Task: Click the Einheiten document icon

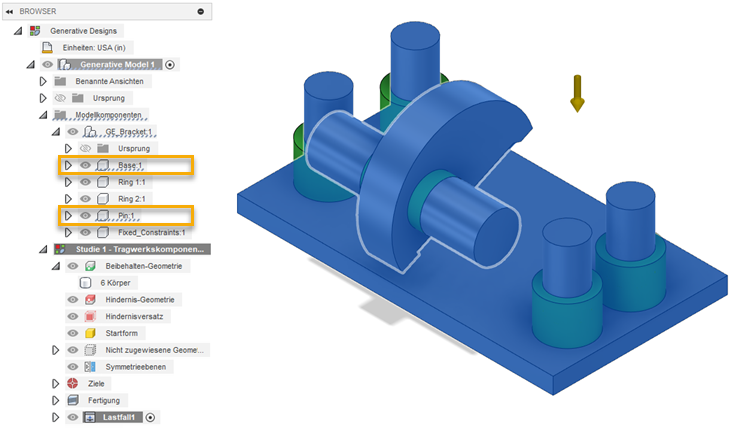Action: [47, 48]
